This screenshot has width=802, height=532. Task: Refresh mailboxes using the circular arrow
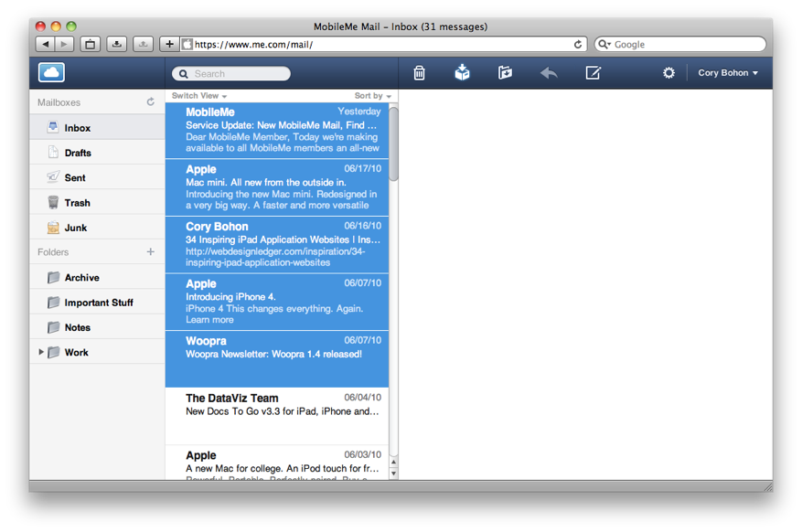tap(150, 101)
